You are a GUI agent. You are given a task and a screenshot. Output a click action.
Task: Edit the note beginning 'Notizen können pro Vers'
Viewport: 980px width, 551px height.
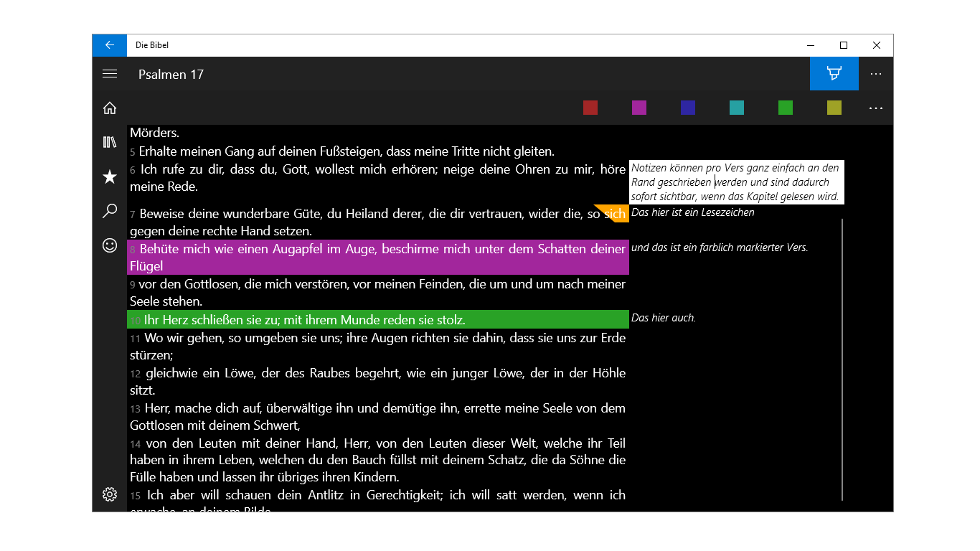point(737,182)
